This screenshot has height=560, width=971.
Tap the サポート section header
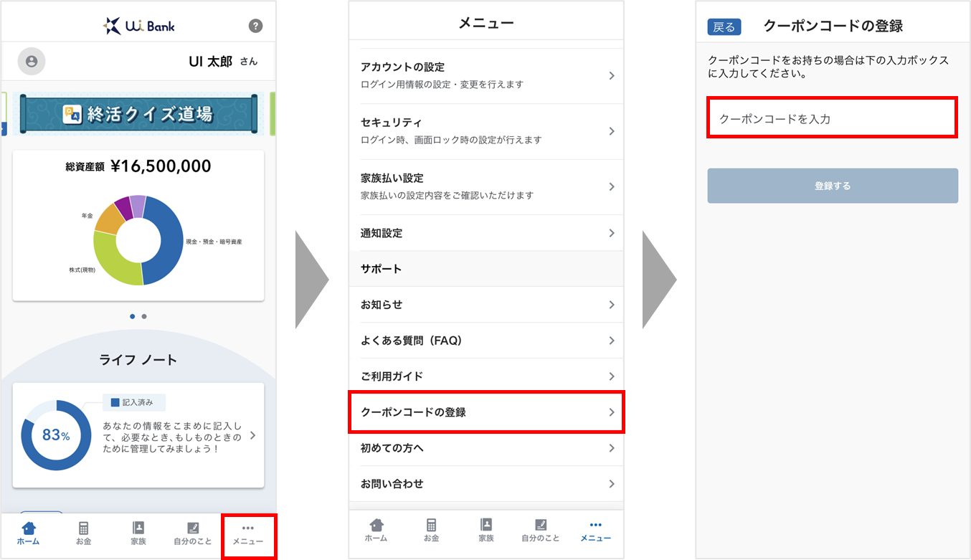click(x=486, y=269)
